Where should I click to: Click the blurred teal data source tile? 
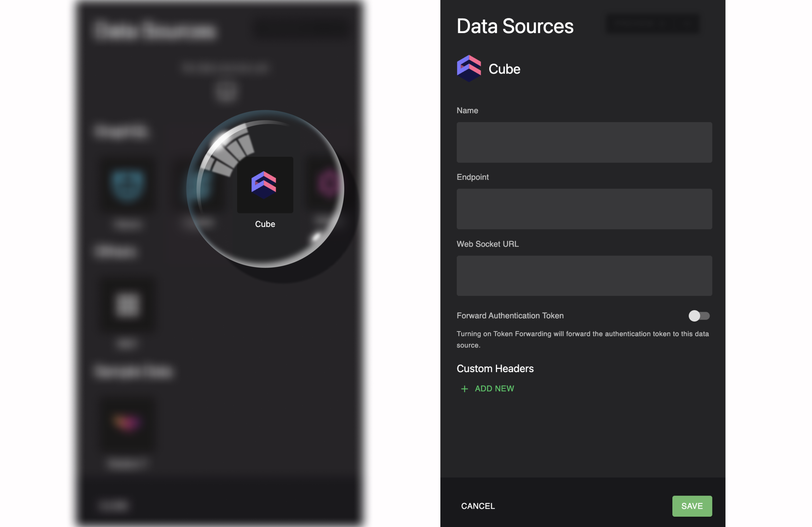click(x=127, y=185)
